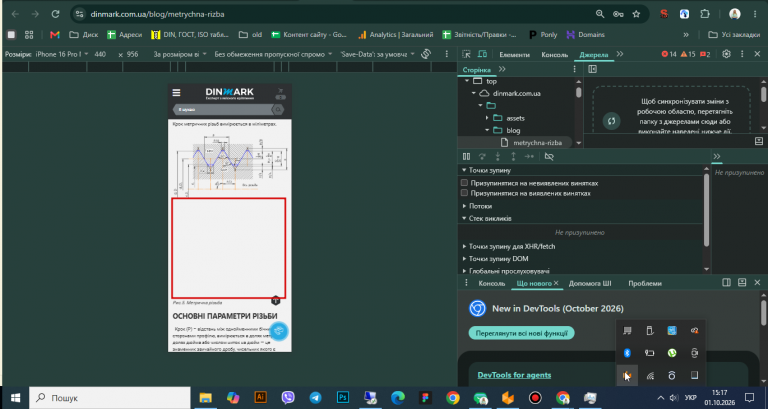Click the view all new features button
Viewport: 768px width, 409px height.
521,333
